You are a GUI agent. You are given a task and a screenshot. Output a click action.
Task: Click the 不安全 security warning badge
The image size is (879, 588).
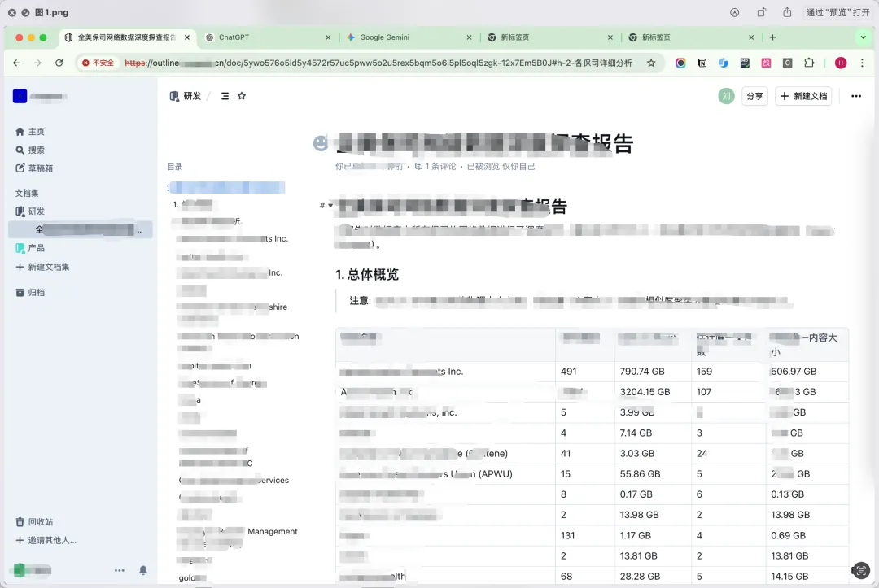tap(98, 63)
